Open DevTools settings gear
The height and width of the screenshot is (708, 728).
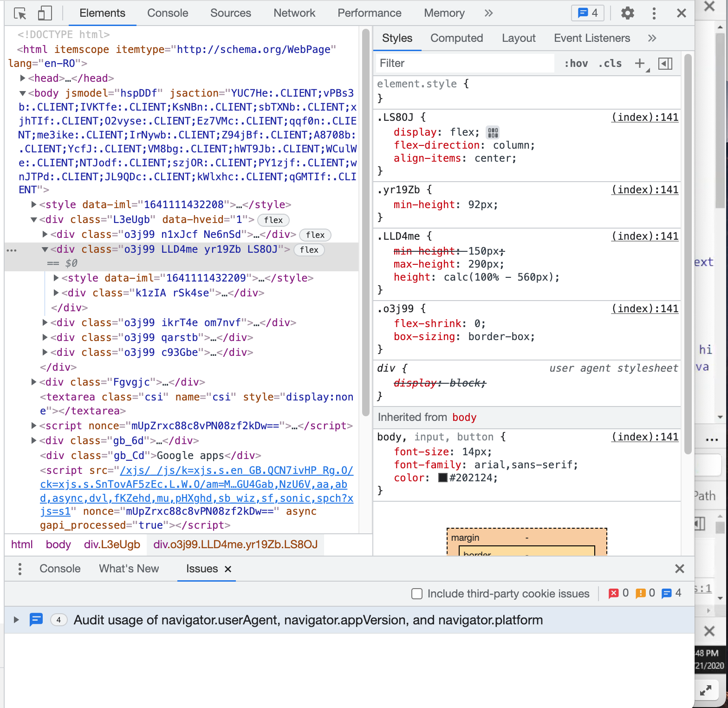point(627,13)
